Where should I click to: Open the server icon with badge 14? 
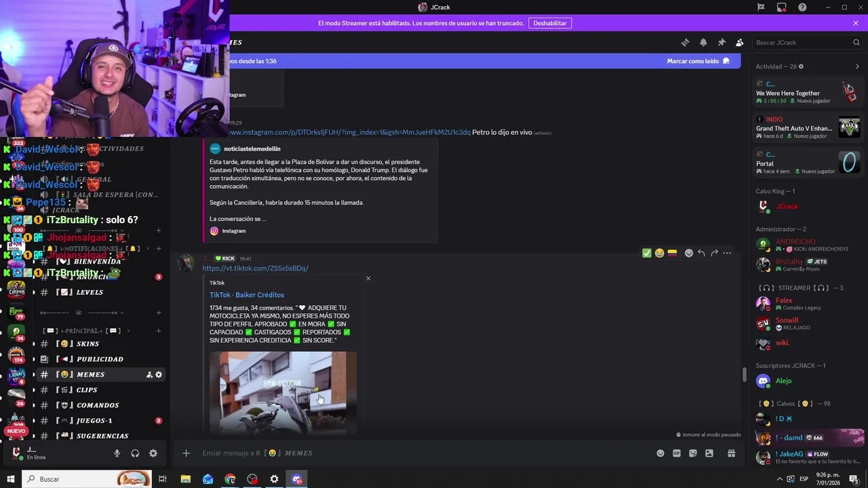(x=16, y=333)
